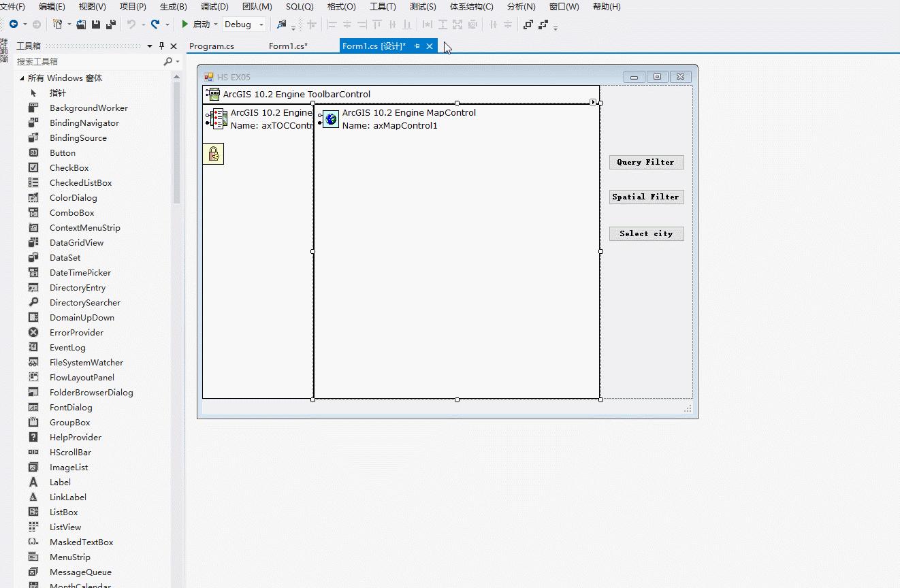Click the bring to front icon
The image size is (900, 588).
(528, 24)
